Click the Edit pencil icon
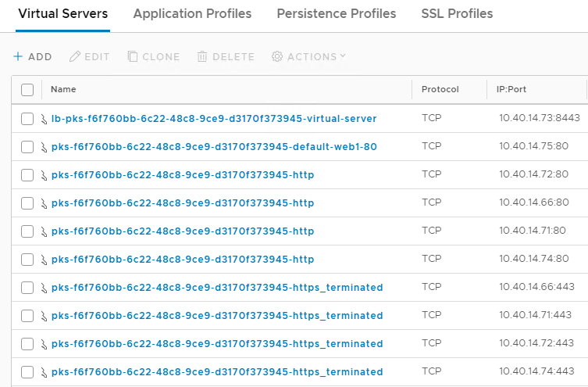Image resolution: width=588 pixels, height=387 pixels. click(75, 57)
